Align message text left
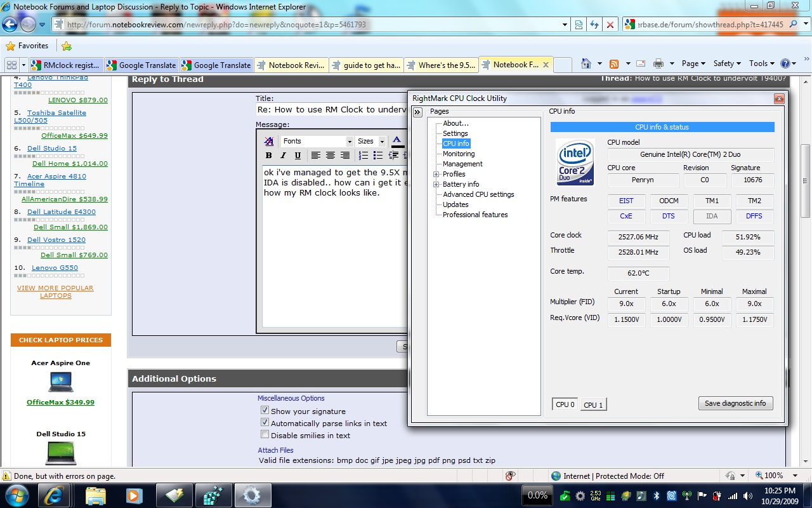Image resolution: width=812 pixels, height=508 pixels. (x=315, y=156)
